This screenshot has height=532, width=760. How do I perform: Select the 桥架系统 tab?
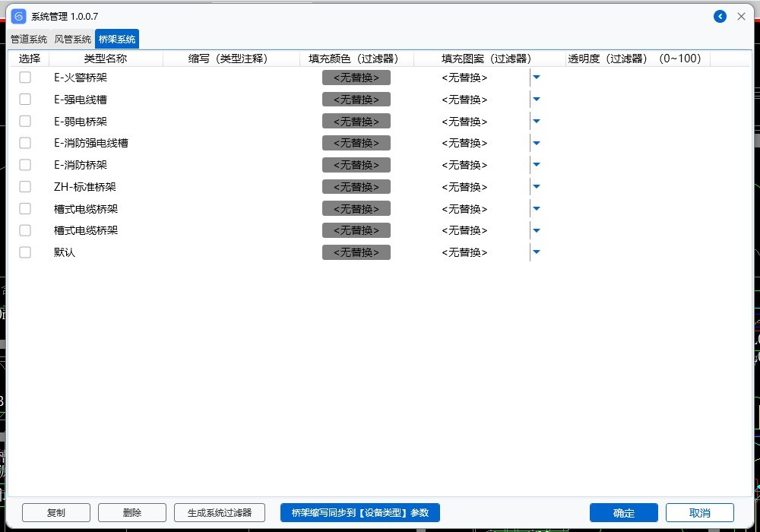(117, 40)
